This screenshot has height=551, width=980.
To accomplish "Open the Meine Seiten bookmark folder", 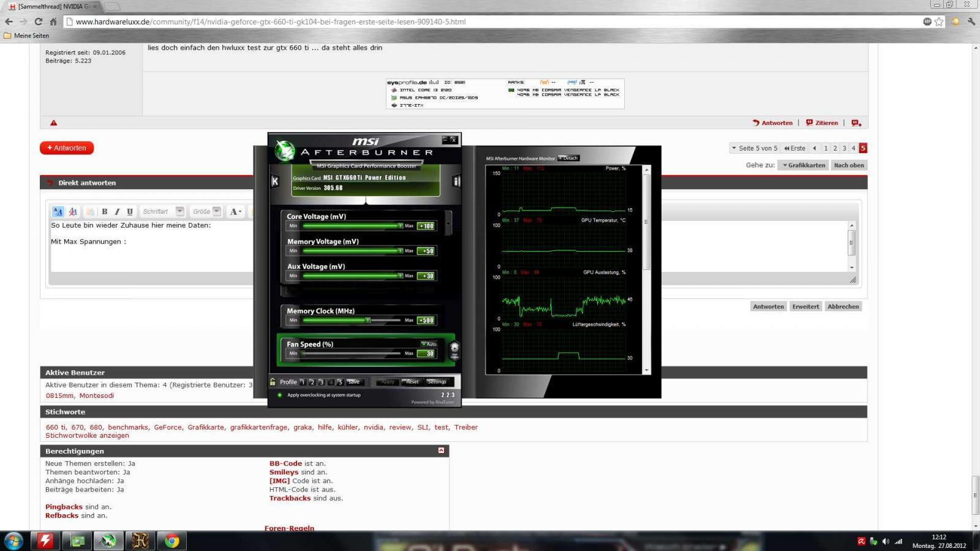I will click(26, 36).
